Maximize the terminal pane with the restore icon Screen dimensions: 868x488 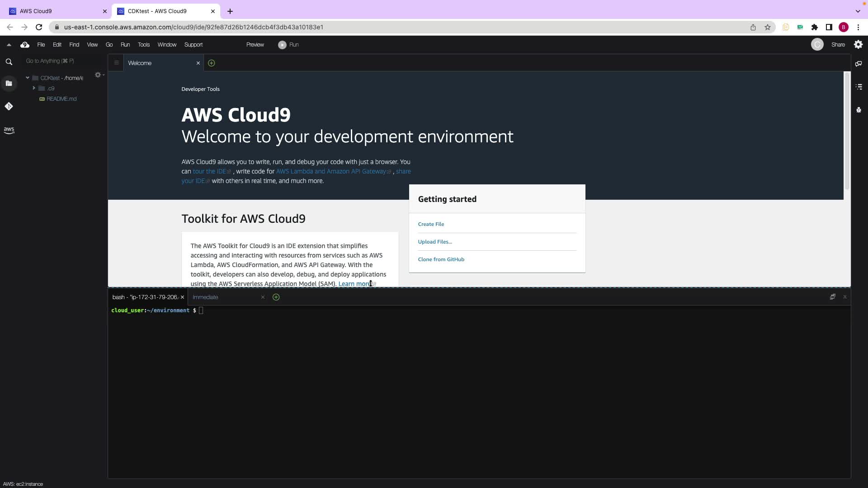click(832, 297)
